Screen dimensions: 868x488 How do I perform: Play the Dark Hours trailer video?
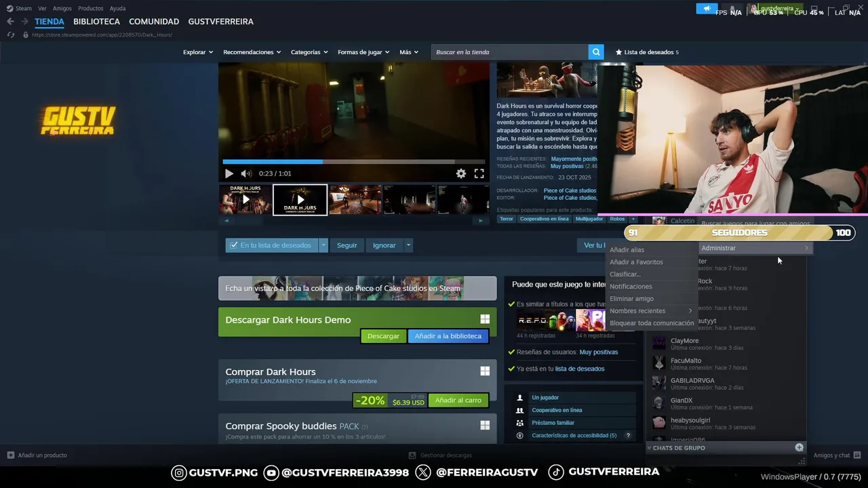(229, 174)
